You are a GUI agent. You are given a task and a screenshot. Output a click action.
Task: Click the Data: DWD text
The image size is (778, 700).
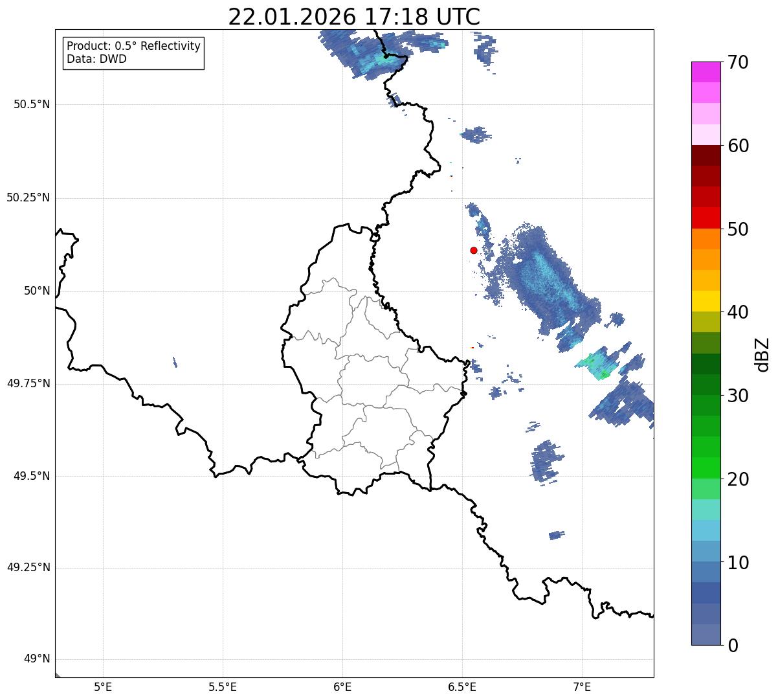pyautogui.click(x=96, y=59)
